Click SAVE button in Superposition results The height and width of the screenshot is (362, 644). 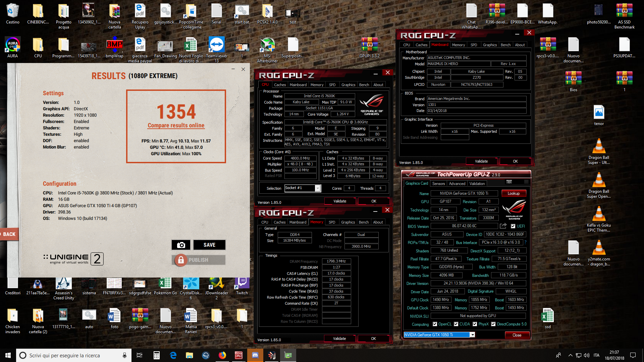(209, 245)
